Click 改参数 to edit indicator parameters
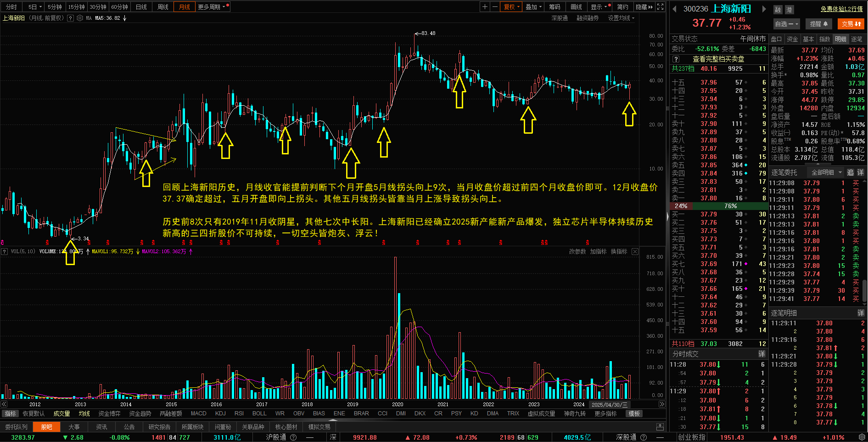Image resolution: width=868 pixels, height=442 pixels. click(x=577, y=251)
